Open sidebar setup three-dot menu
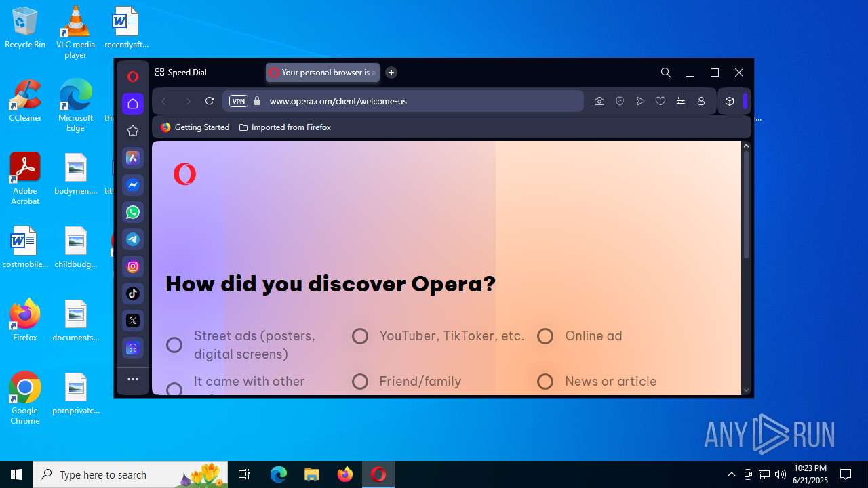 (133, 379)
